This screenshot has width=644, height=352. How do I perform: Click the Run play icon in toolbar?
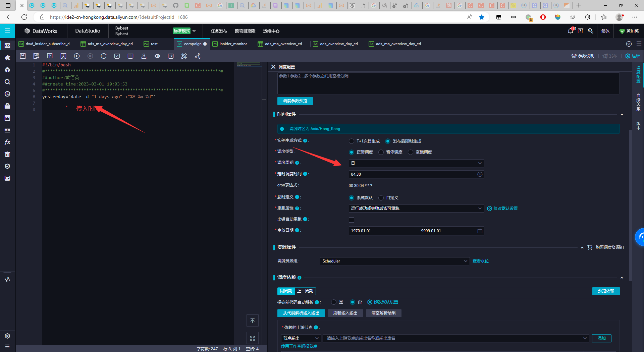tap(77, 56)
